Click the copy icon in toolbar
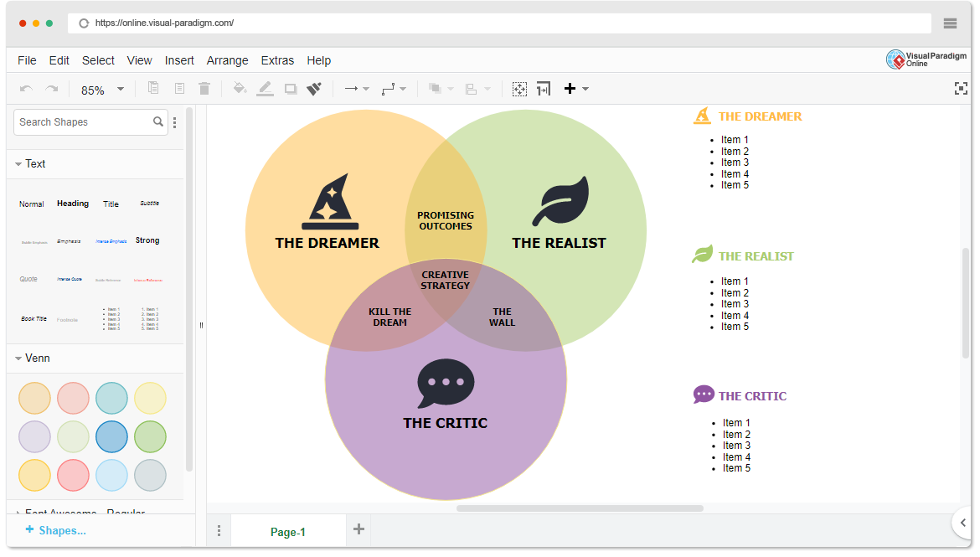 [153, 88]
